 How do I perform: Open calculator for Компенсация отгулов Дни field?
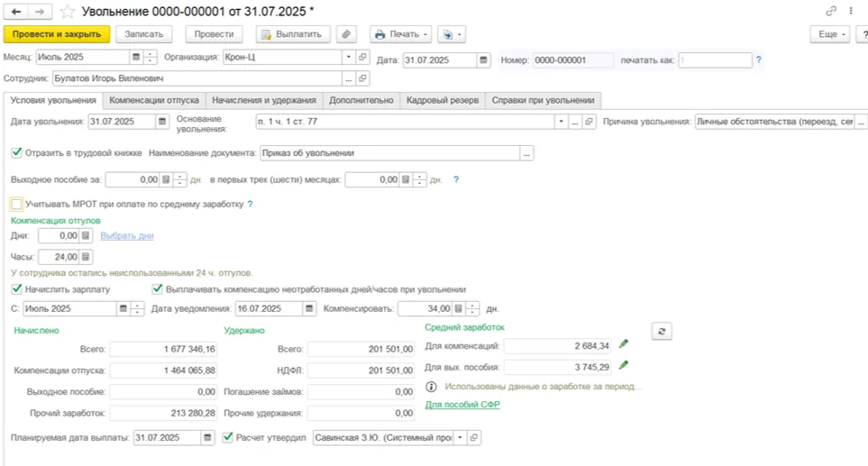click(86, 236)
